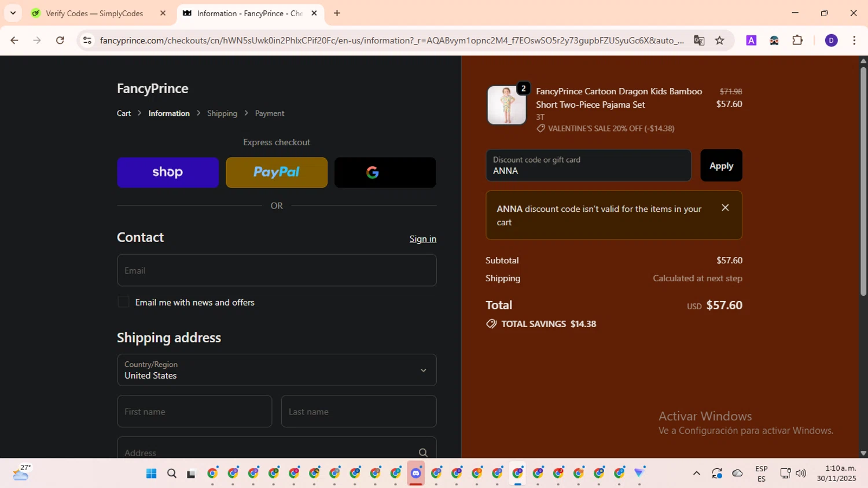Pay with Shop express checkout

(x=168, y=173)
